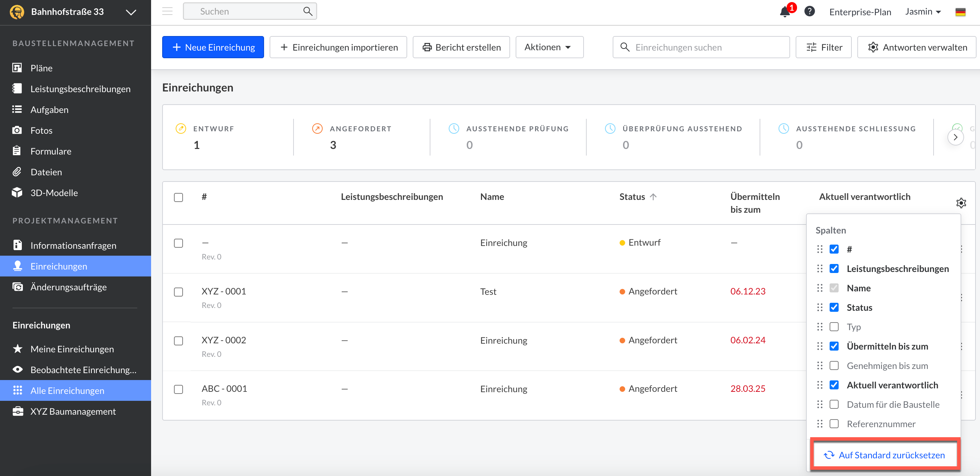Click the Entwurf status card icon
This screenshot has height=476, width=980.
[x=181, y=129]
